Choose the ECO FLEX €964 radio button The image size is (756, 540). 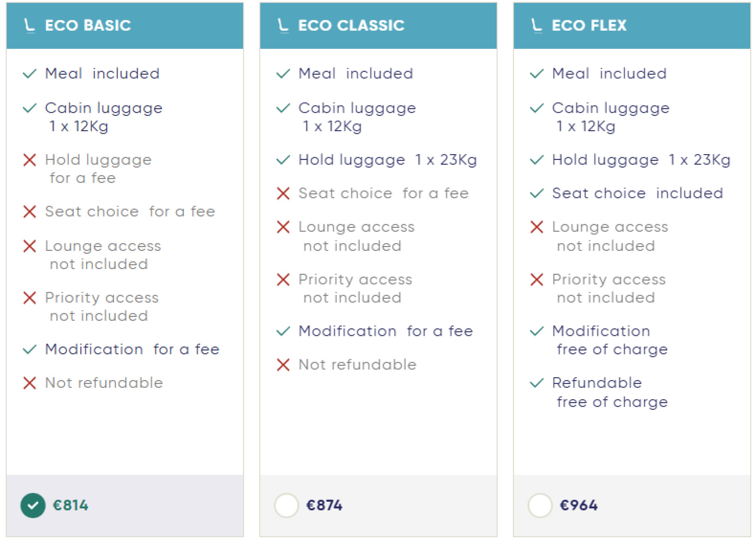tap(540, 505)
